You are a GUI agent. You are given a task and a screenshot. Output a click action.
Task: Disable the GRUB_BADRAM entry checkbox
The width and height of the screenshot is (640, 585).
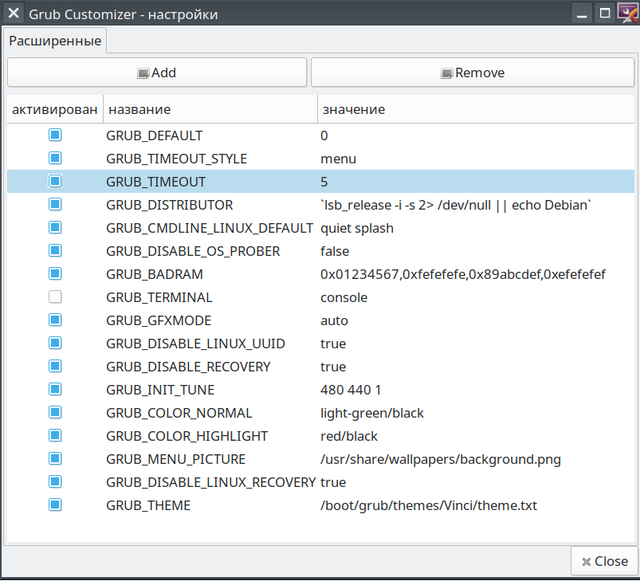click(x=55, y=274)
